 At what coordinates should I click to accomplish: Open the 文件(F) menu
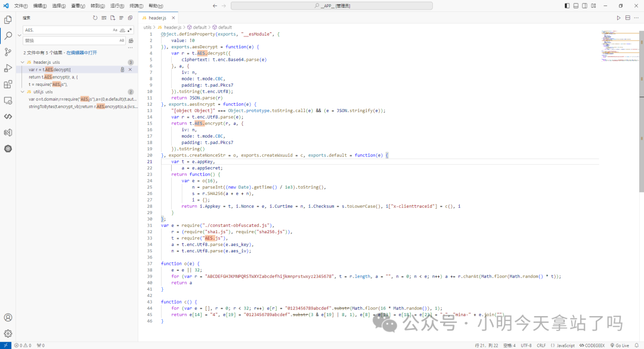point(21,6)
